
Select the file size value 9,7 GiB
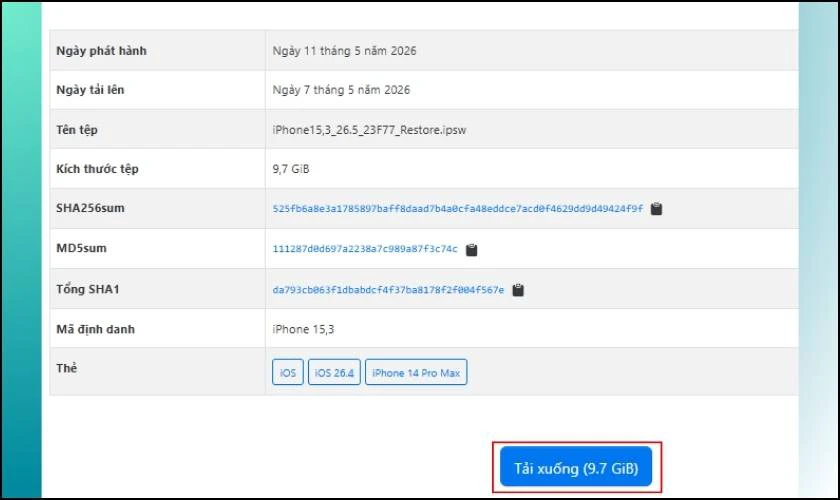coord(291,169)
